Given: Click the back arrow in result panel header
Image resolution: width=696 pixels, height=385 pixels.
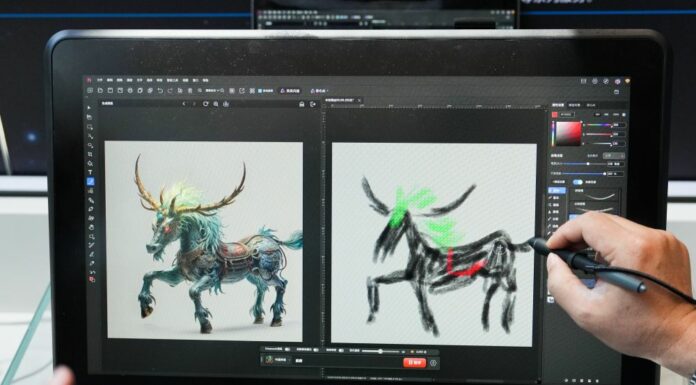Looking at the screenshot, I should tap(184, 103).
